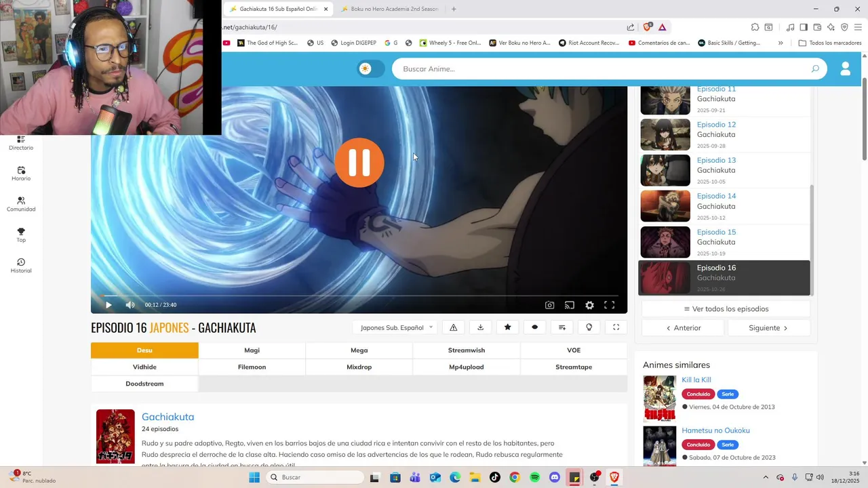Switch to the VOE server
This screenshot has width=868, height=488.
574,350
